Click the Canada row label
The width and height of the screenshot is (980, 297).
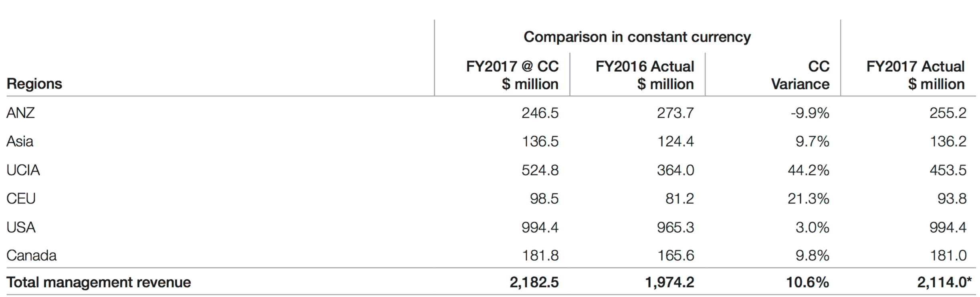(x=31, y=255)
